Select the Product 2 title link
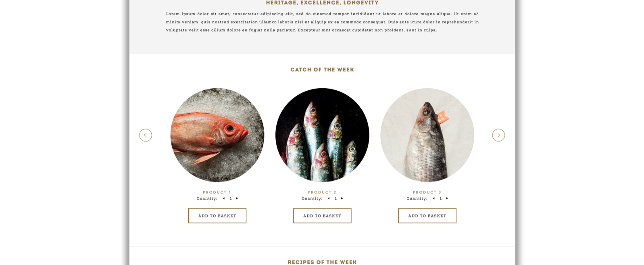This screenshot has height=265, width=644. click(322, 192)
